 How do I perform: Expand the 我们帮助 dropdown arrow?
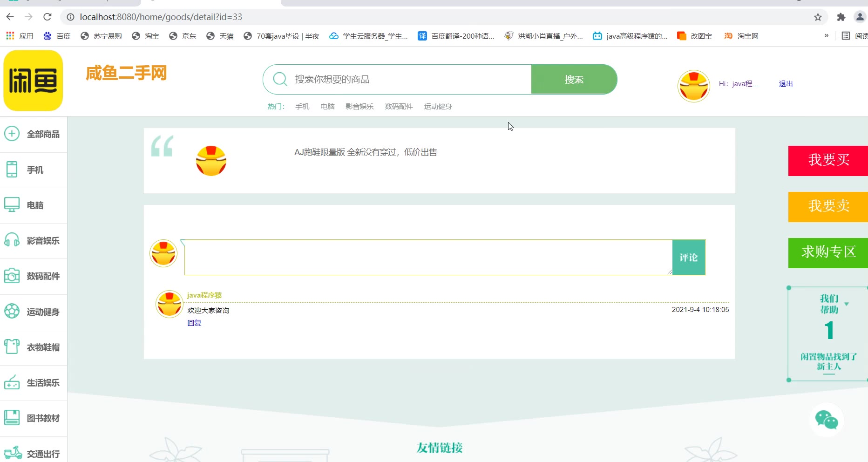[847, 304]
